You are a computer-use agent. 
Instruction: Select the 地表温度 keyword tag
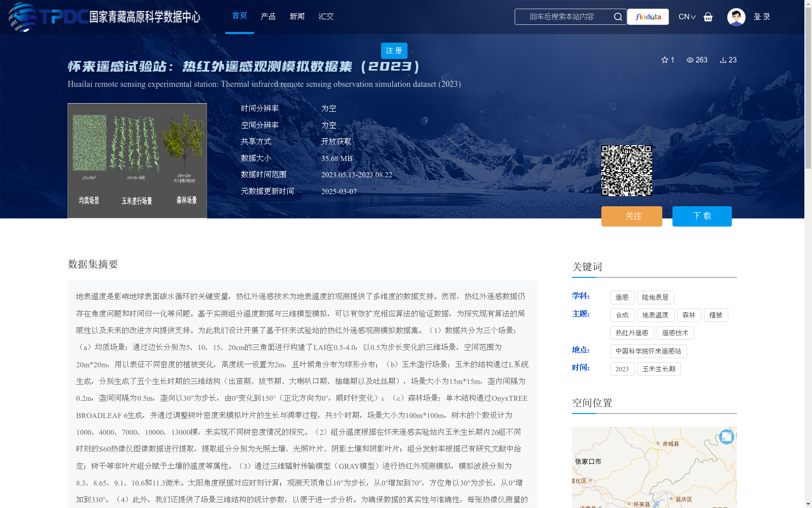tap(655, 315)
